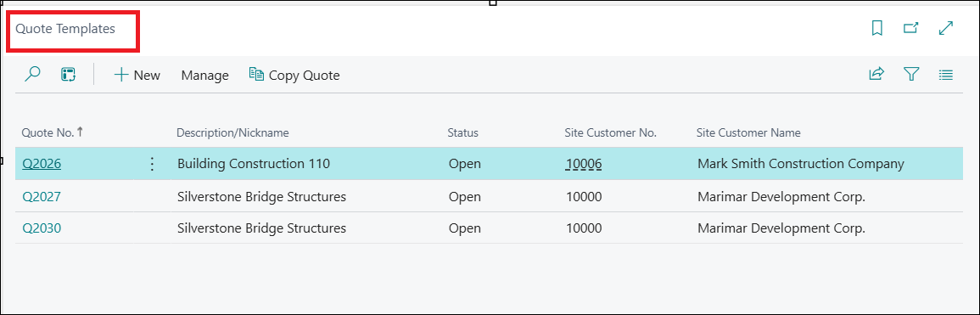Click the Quote Templates page title

pos(65,29)
